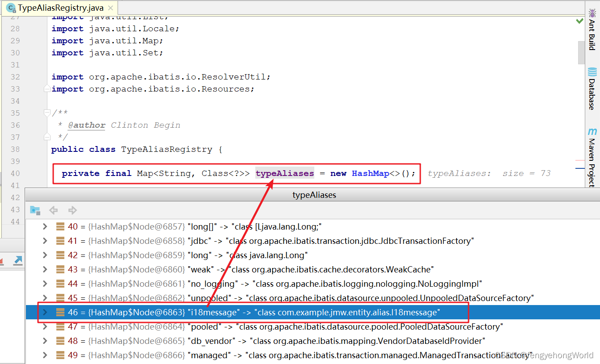Image resolution: width=600 pixels, height=364 pixels.
Task: Click field icon of entry 41 row
Action: [x=60, y=241]
